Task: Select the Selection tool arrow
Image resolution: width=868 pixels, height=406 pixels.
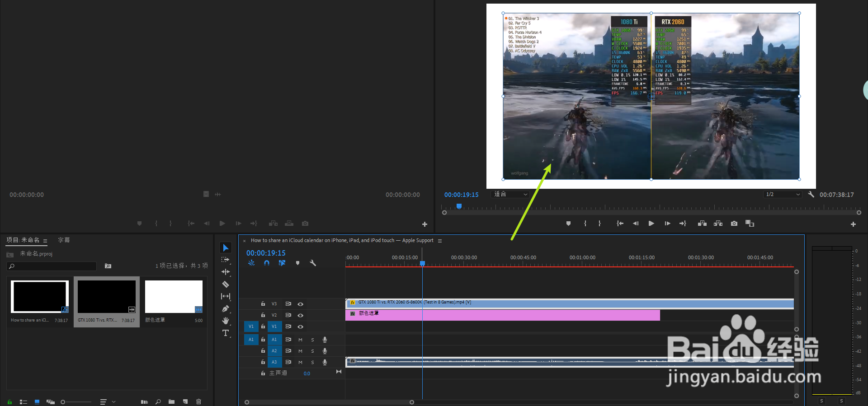Action: coord(226,247)
